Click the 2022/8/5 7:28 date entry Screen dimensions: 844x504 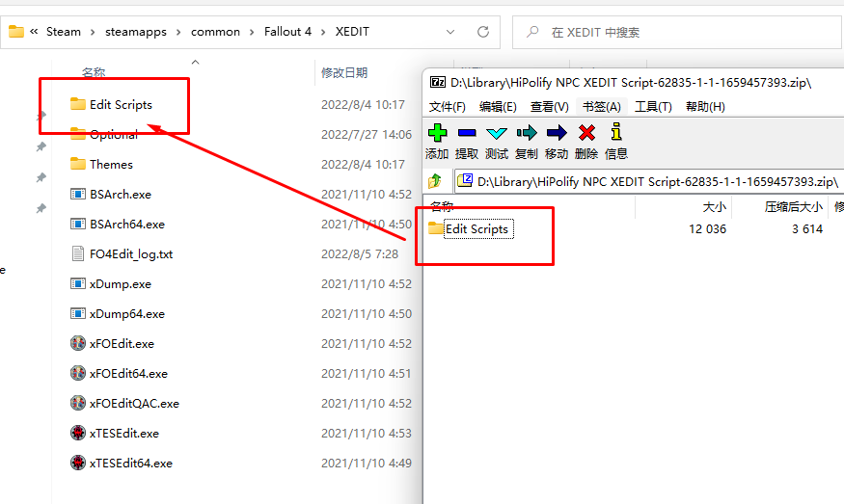360,253
